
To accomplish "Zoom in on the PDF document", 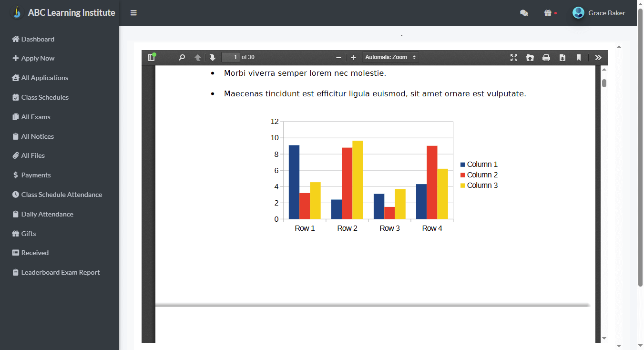I will pos(353,58).
